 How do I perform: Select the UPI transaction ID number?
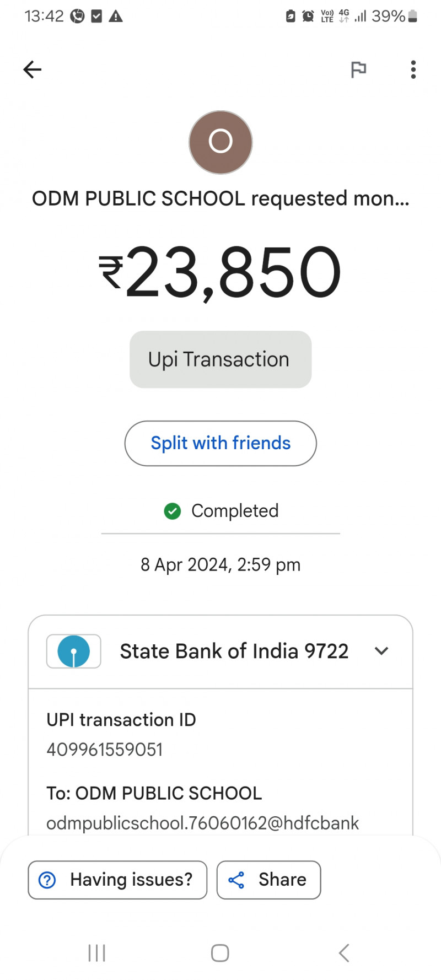[105, 750]
